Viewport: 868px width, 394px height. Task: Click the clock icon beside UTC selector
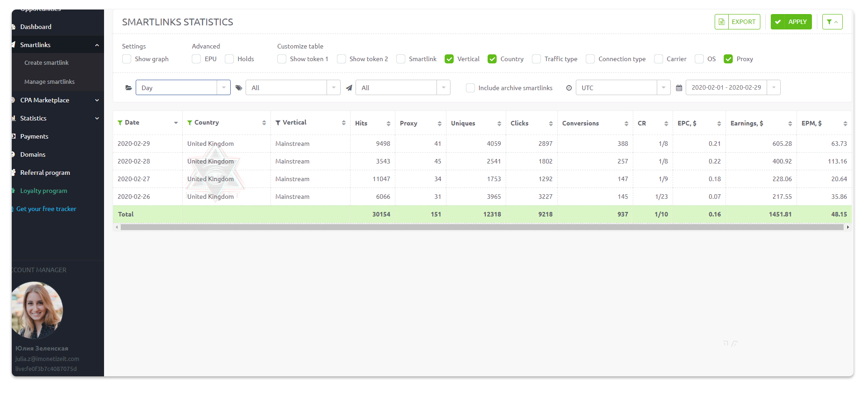coord(569,88)
